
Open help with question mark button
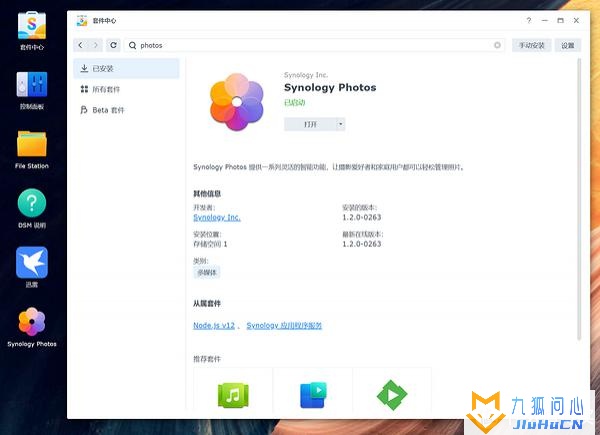(528, 20)
